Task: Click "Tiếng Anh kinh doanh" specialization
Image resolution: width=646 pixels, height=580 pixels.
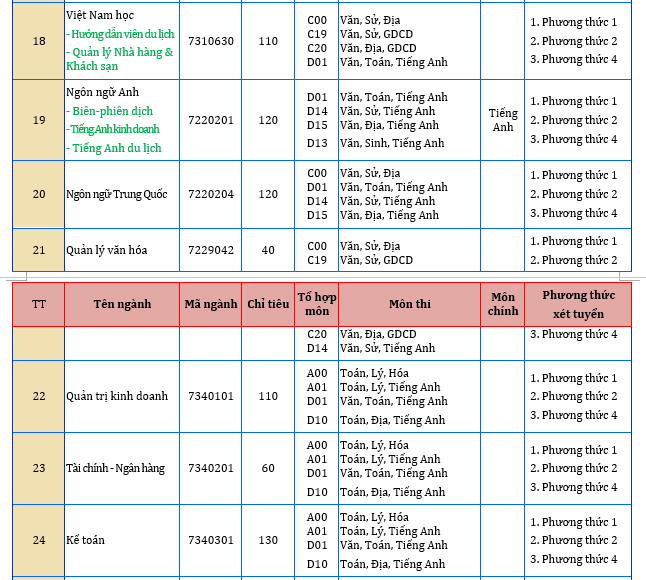Action: tap(113, 129)
